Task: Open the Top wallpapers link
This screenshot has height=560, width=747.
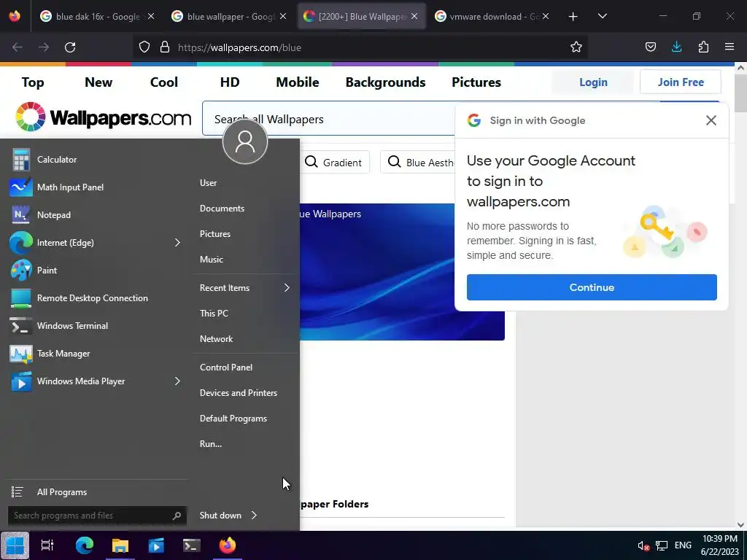Action: click(33, 82)
